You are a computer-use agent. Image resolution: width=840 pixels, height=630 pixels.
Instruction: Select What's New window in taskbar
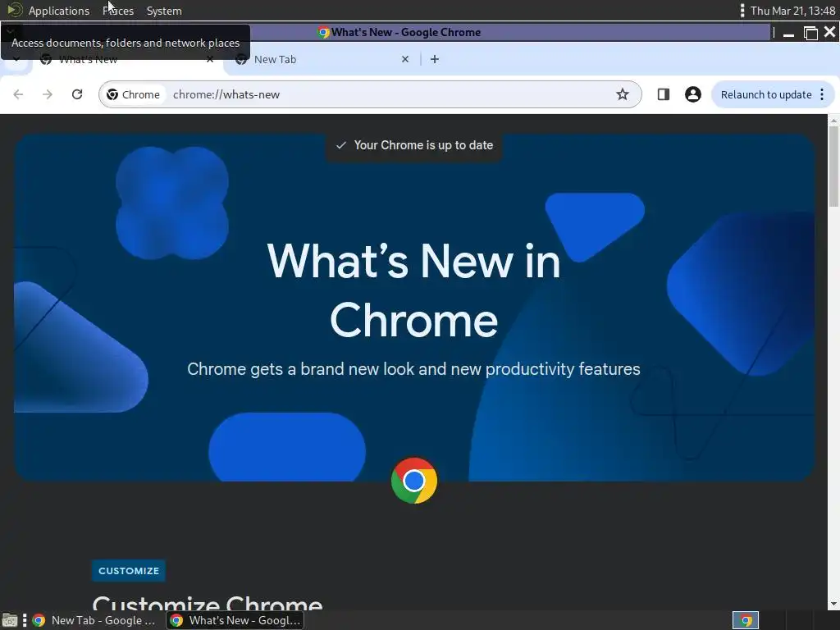tap(235, 620)
